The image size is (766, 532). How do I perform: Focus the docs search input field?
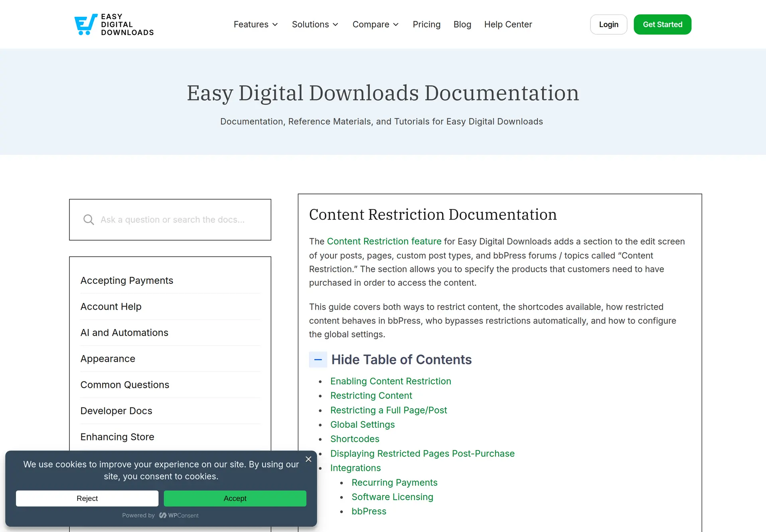tap(170, 220)
